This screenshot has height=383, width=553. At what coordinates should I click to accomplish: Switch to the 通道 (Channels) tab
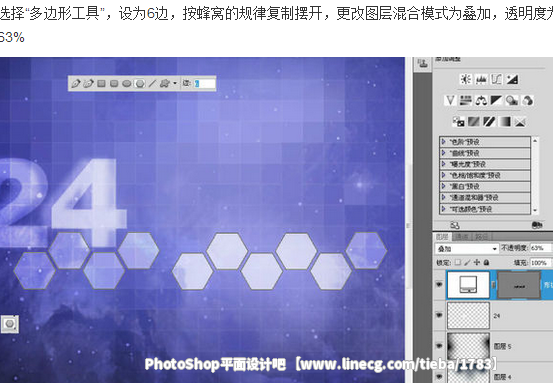coord(462,237)
